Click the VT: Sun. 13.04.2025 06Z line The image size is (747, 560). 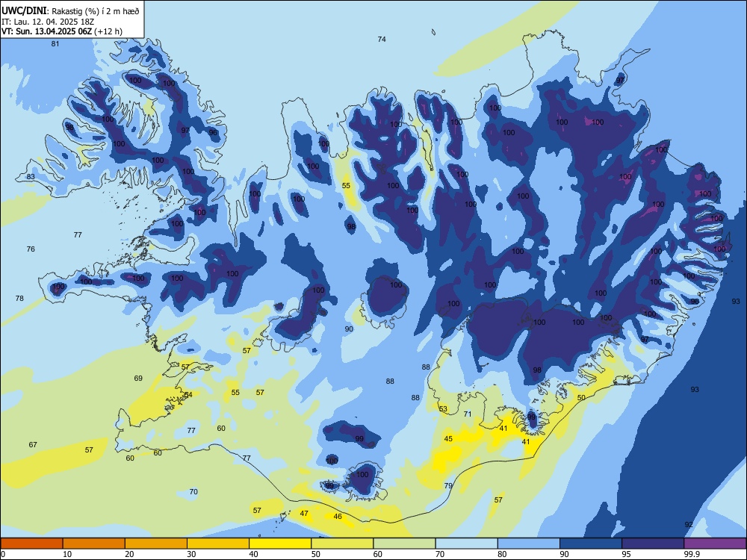[61, 31]
